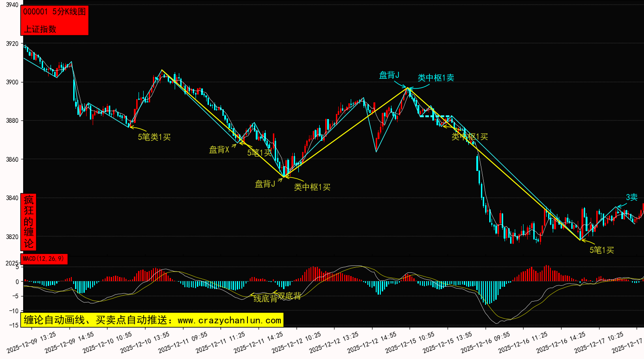Click the cyan 盘背J label near the peak

pos(389,75)
